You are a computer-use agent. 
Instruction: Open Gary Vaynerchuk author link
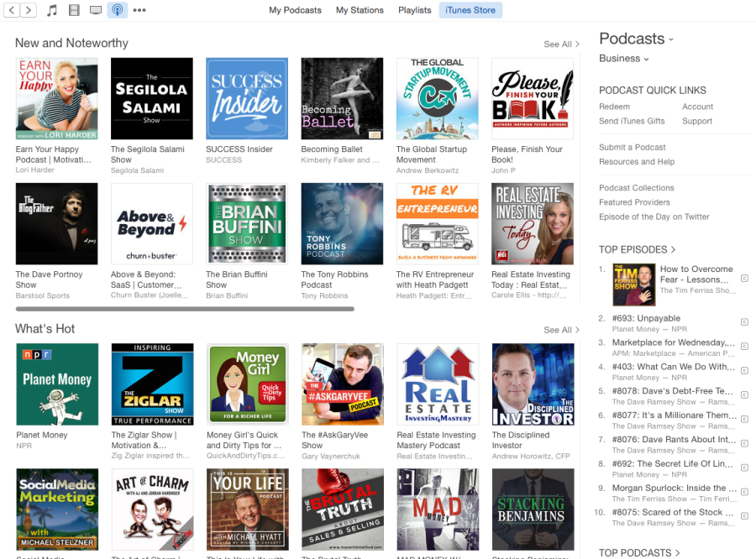pos(331,457)
